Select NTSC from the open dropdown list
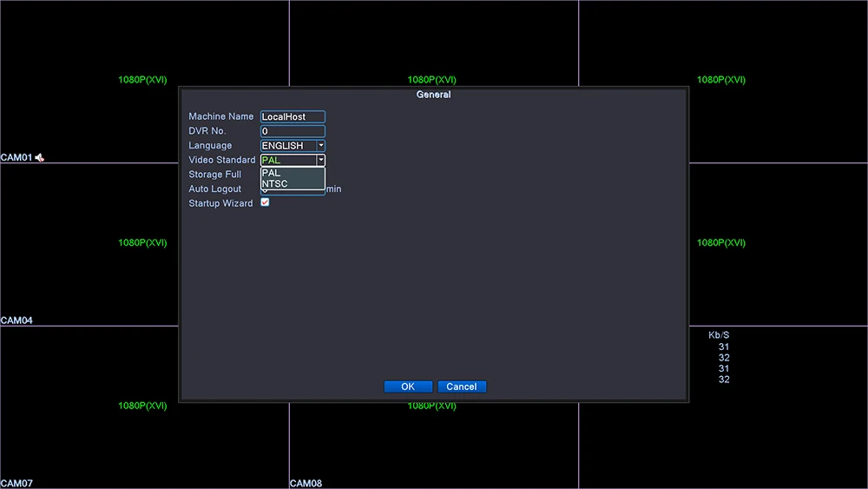 [x=293, y=184]
